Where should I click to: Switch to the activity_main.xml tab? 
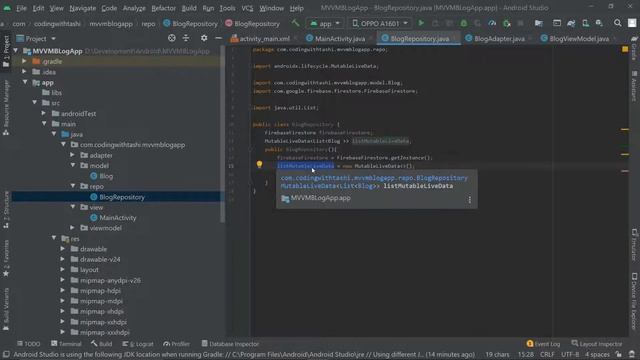[x=261, y=38]
